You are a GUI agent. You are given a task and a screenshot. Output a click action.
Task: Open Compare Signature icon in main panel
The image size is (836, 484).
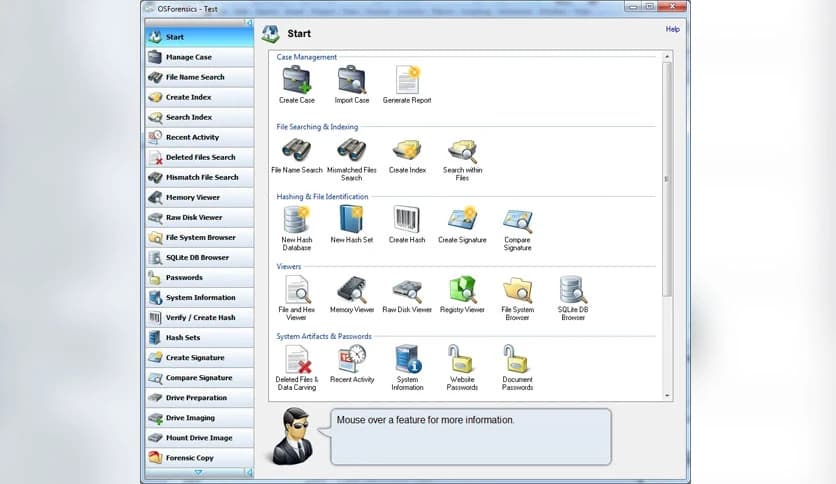pos(517,221)
